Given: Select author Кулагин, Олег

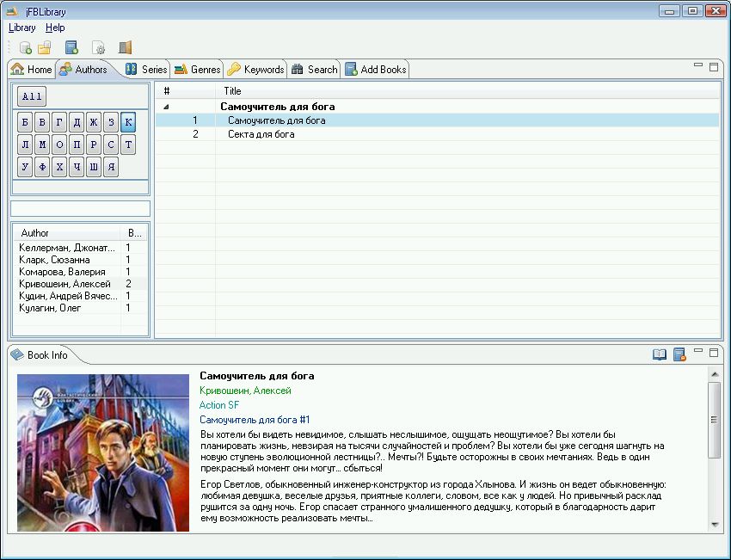Looking at the screenshot, I should (x=80, y=308).
